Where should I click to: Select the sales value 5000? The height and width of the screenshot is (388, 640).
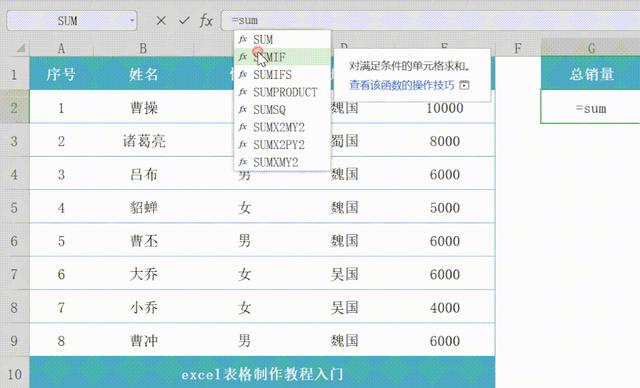[444, 208]
